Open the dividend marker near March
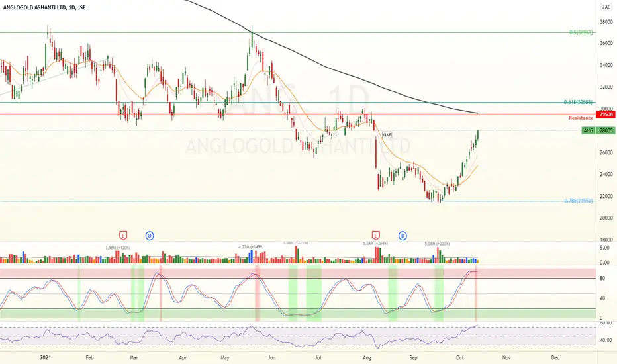Screen dimensions: 617x364 [x=150, y=236]
